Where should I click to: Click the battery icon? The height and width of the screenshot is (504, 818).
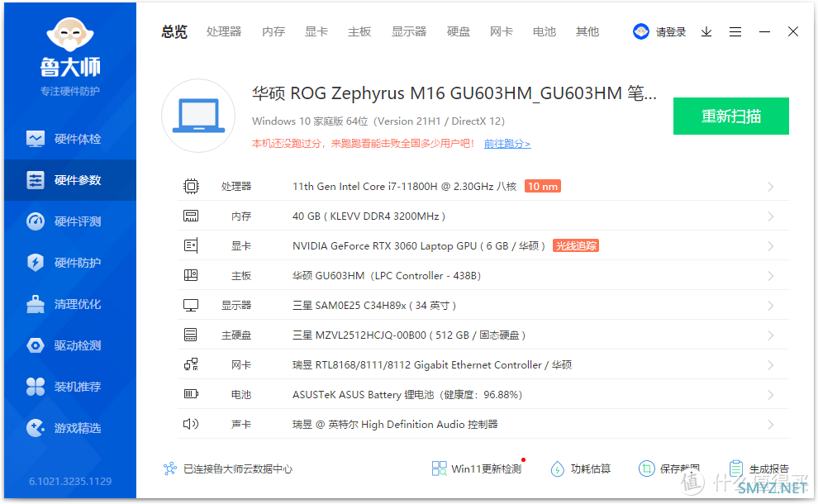[x=191, y=394]
